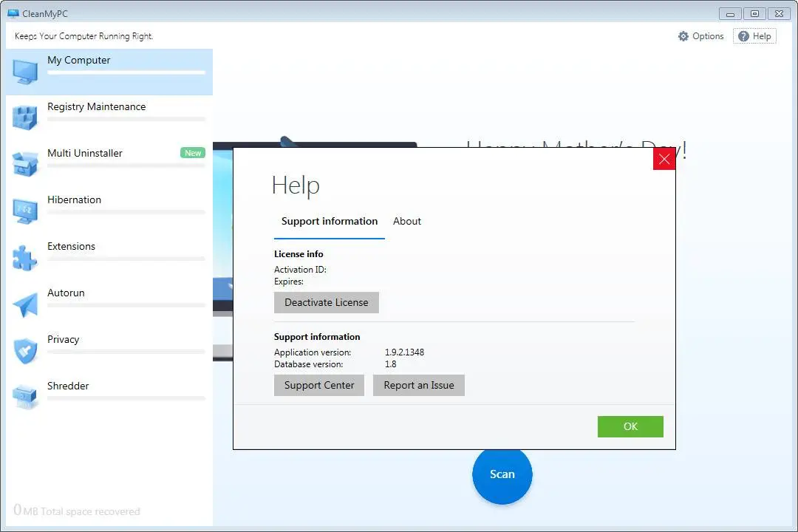The height and width of the screenshot is (532, 798).
Task: Click the CleanMyPC title bar app icon
Action: tap(13, 14)
